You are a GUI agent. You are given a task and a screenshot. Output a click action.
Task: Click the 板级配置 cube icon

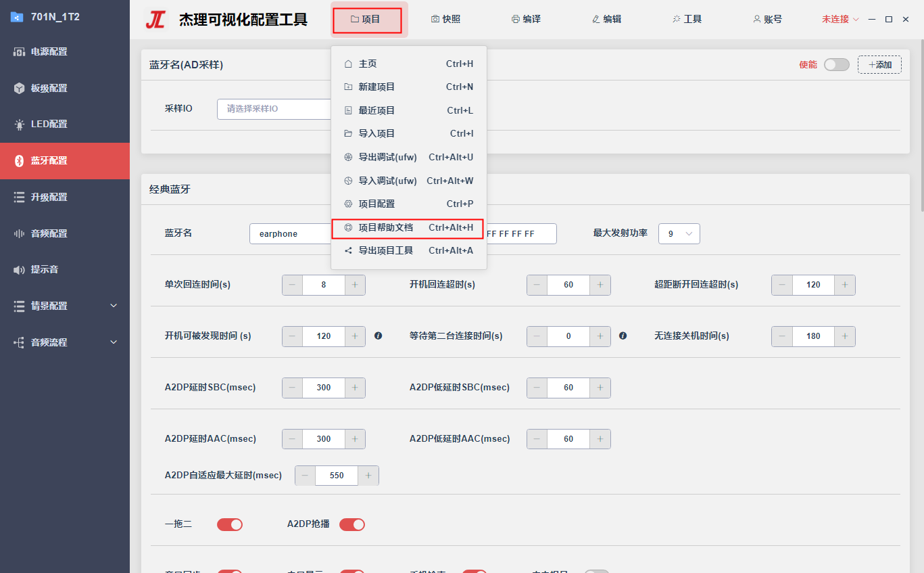(19, 88)
